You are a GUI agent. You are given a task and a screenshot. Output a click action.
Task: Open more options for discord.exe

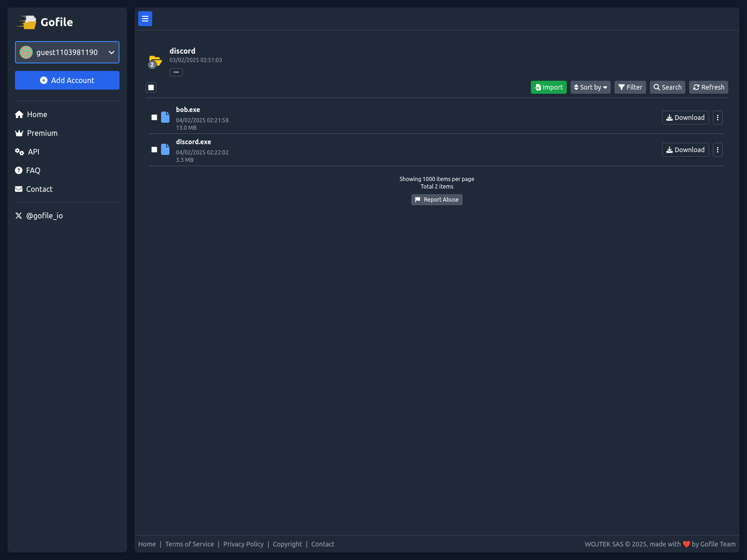pyautogui.click(x=718, y=150)
